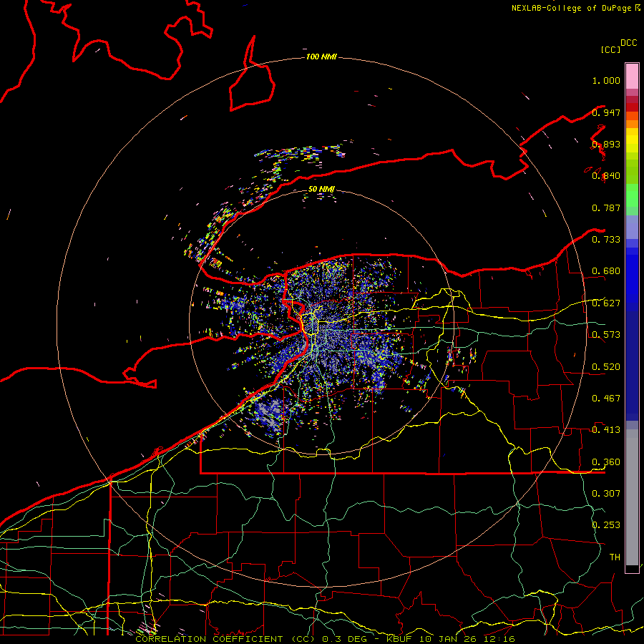This screenshot has height=644, width=644.
Task: Pick the light pink segment atop the color bar
Action: coord(632,77)
